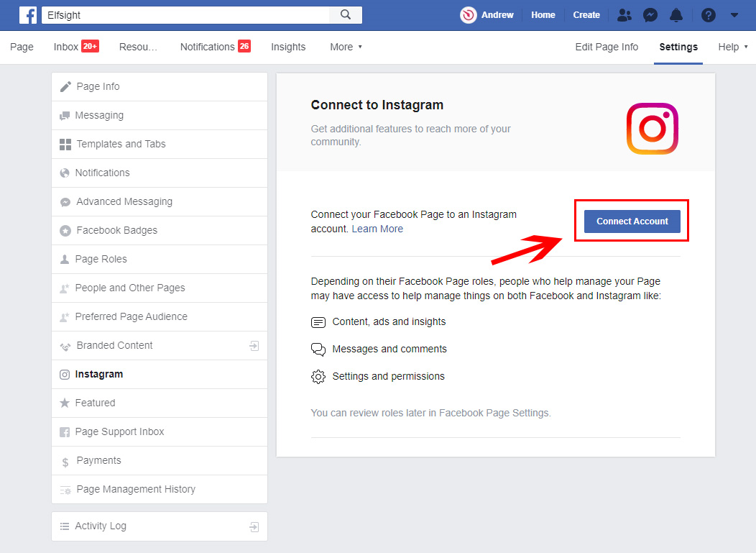Screen dimensions: 756x553
Task: Open the Notifications tab with 26 badge
Action: pos(215,47)
